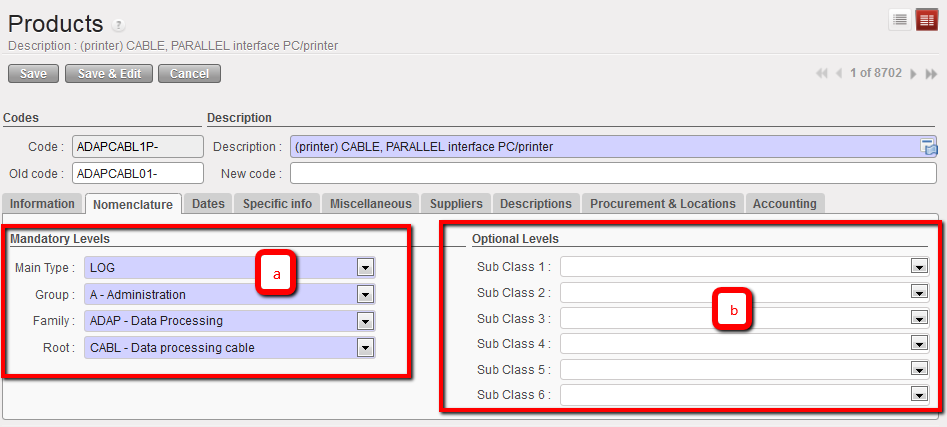Open the Group dropdown
The height and width of the screenshot is (427, 947).
click(x=365, y=295)
